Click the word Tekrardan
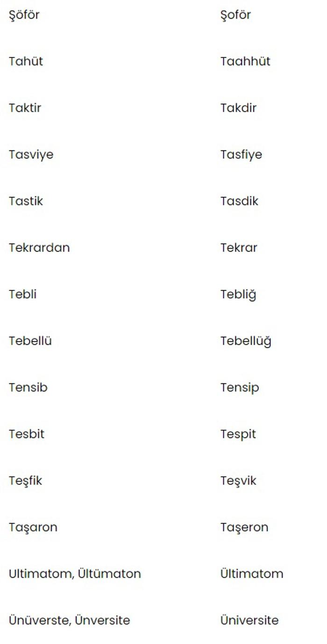 pos(39,248)
